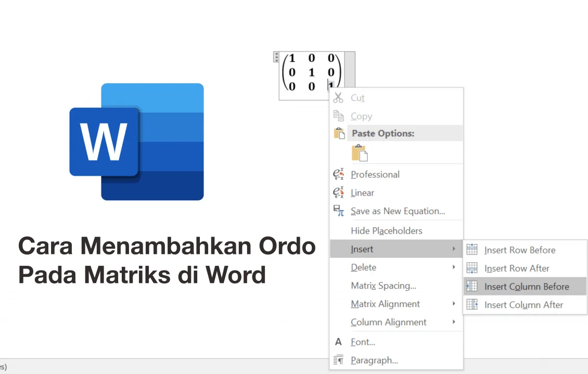Select Linear equation format
Image resolution: width=588 pixels, height=374 pixels.
(x=397, y=192)
